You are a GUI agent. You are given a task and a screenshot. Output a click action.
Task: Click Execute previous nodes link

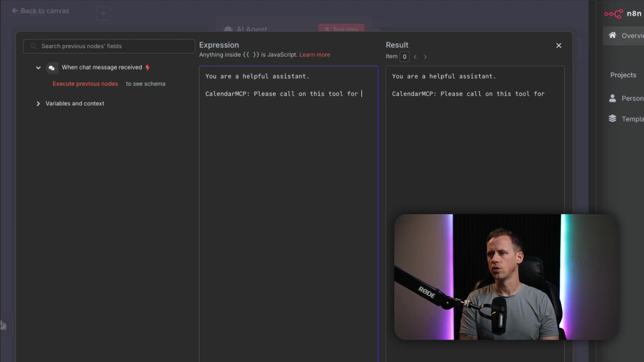tap(85, 84)
